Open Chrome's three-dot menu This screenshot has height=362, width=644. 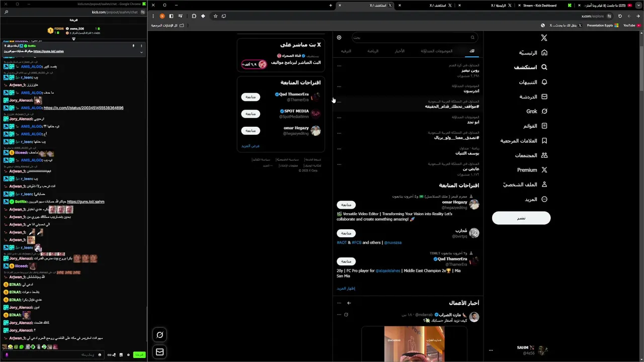coord(153,16)
